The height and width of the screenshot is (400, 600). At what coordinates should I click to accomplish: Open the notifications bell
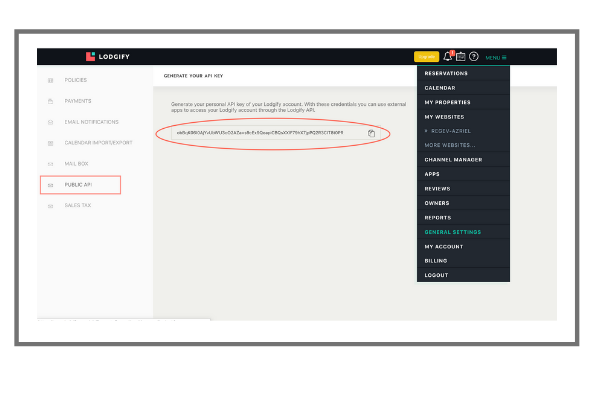click(448, 57)
